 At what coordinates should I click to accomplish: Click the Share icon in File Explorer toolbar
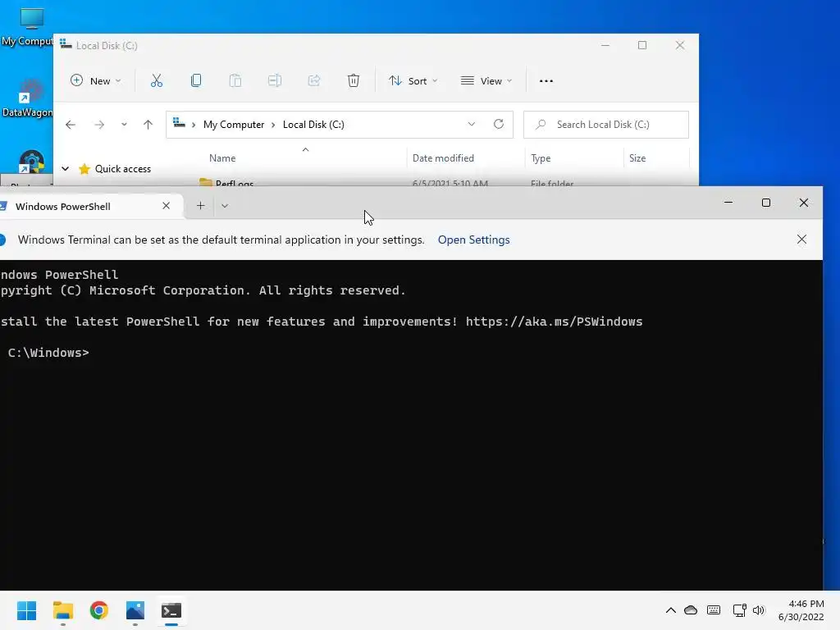point(314,81)
